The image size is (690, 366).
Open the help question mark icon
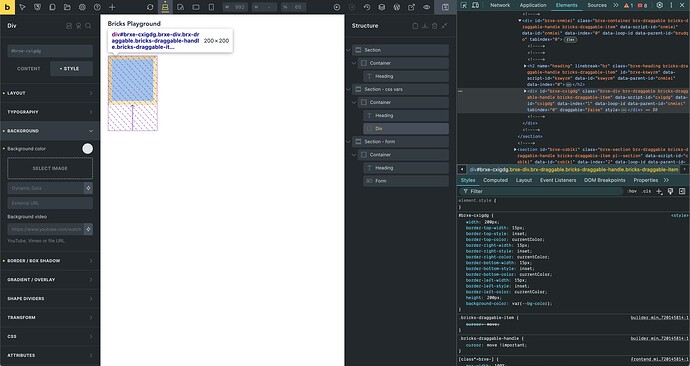tap(97, 7)
